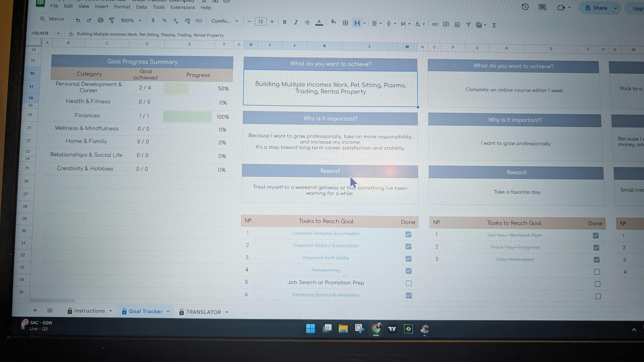This screenshot has height=362, width=644.
Task: Click the Bold formatting icon
Action: tap(284, 22)
